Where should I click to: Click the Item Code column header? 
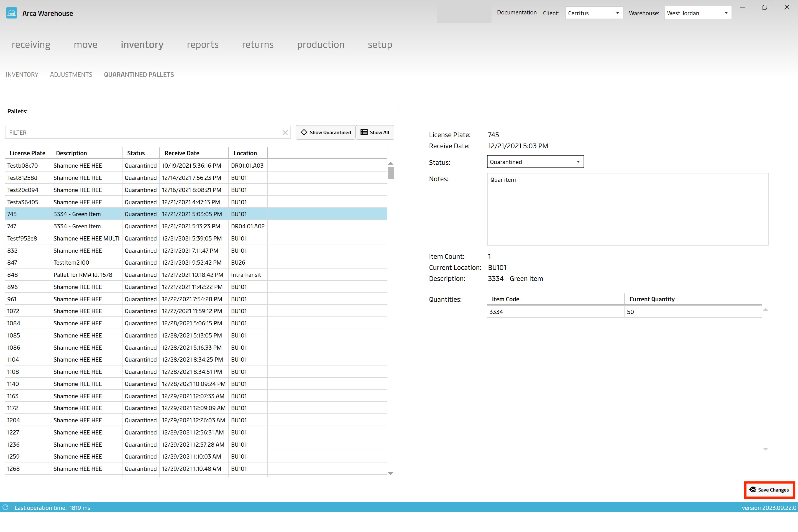tap(555, 299)
